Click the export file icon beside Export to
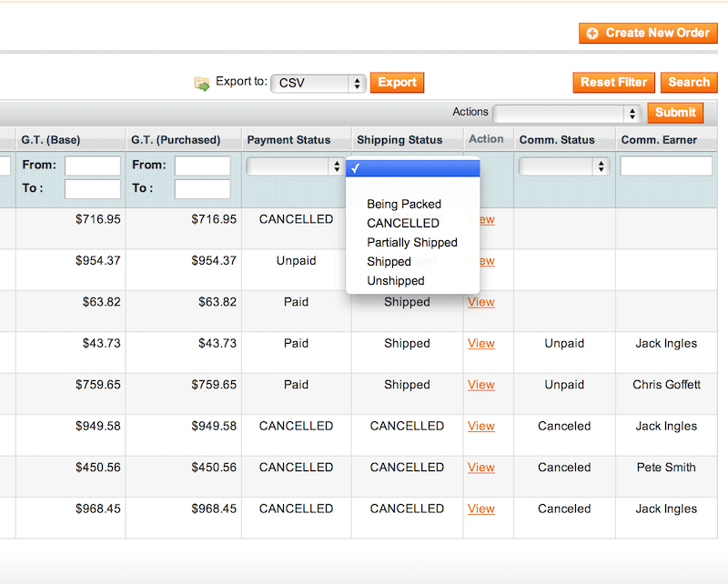The height and width of the screenshot is (584, 728). pos(202,83)
